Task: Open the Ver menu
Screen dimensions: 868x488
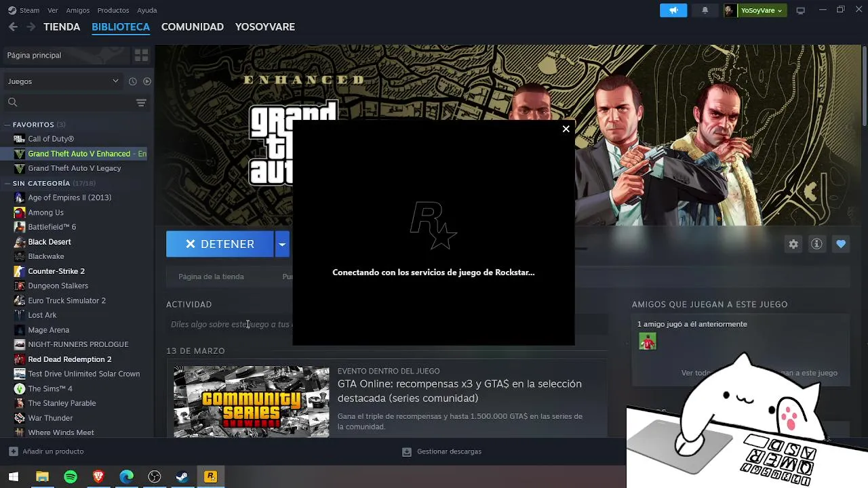Action: click(53, 10)
